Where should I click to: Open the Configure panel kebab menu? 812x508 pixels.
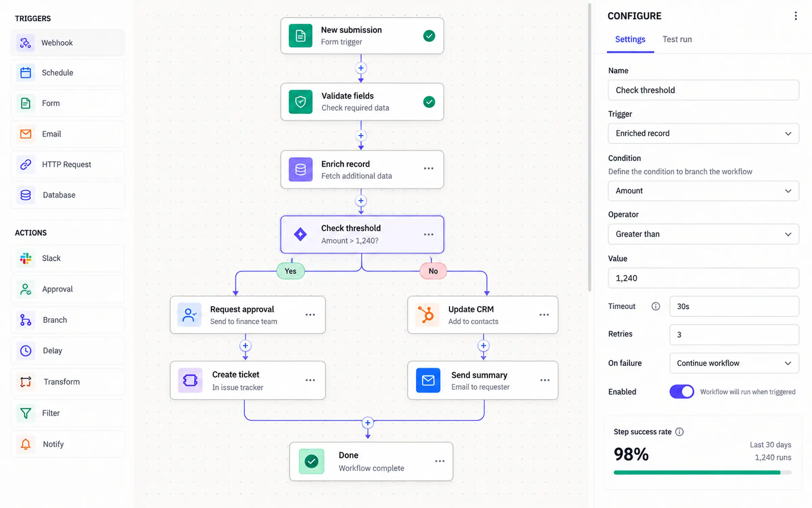795,16
